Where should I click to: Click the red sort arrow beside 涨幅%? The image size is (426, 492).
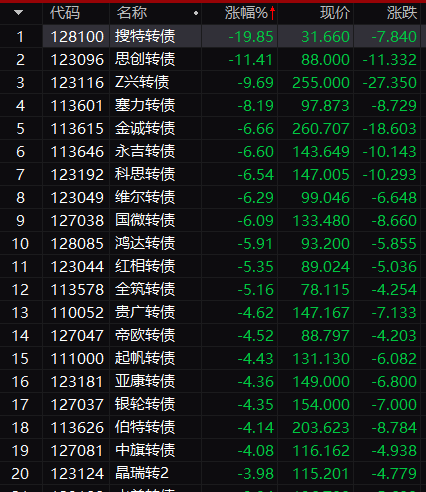[272, 13]
